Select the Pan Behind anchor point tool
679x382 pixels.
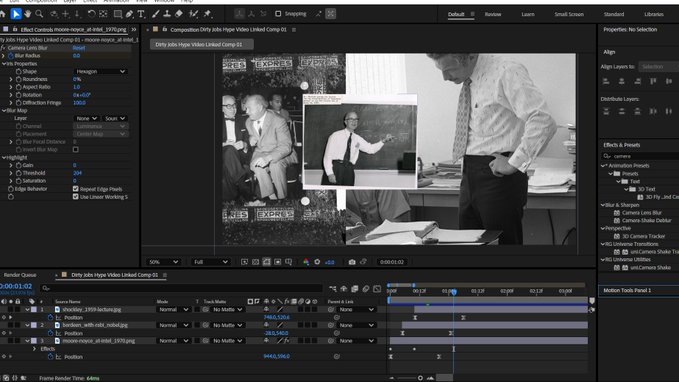click(103, 14)
